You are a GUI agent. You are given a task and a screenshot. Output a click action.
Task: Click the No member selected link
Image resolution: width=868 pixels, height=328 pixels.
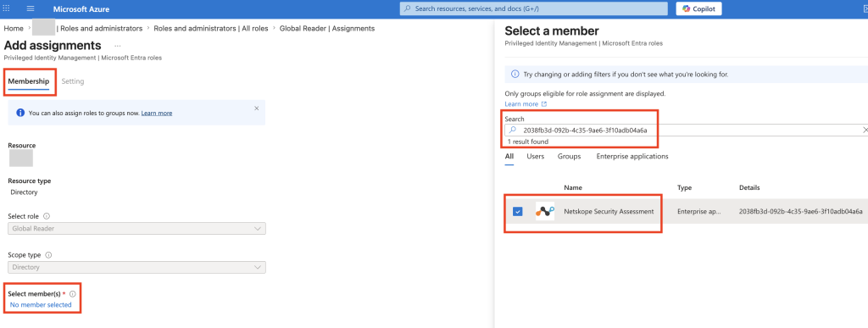click(x=41, y=305)
